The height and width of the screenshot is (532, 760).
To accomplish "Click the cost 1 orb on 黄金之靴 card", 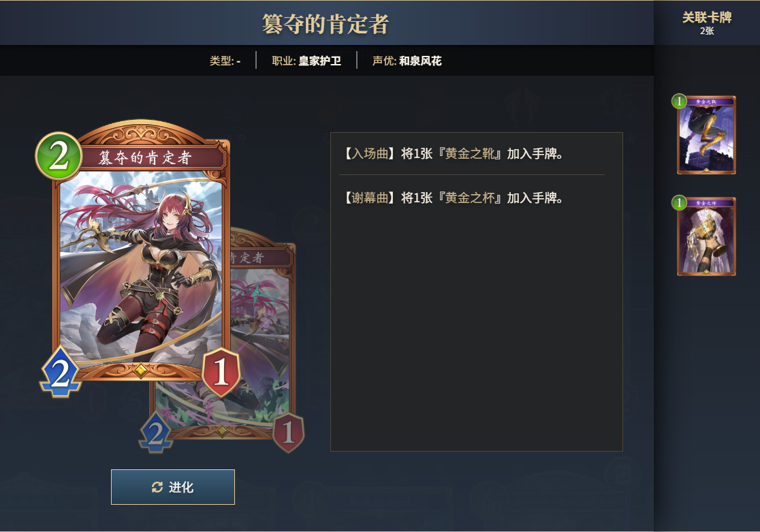I will coord(680,101).
